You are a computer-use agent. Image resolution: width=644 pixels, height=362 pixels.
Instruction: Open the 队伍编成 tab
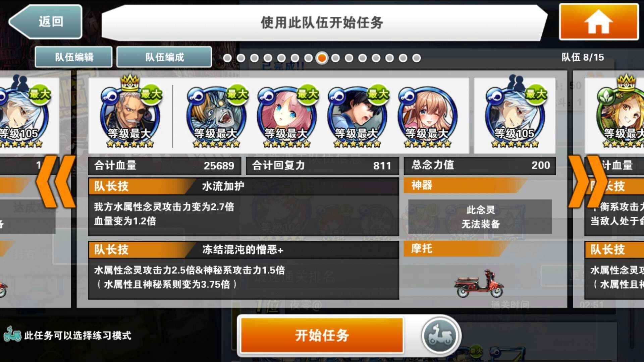coord(164,57)
